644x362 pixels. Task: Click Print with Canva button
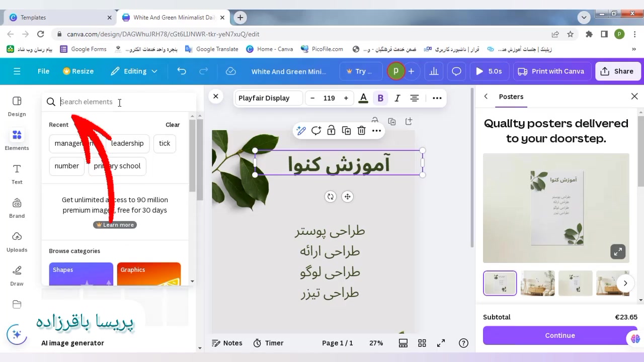551,71
